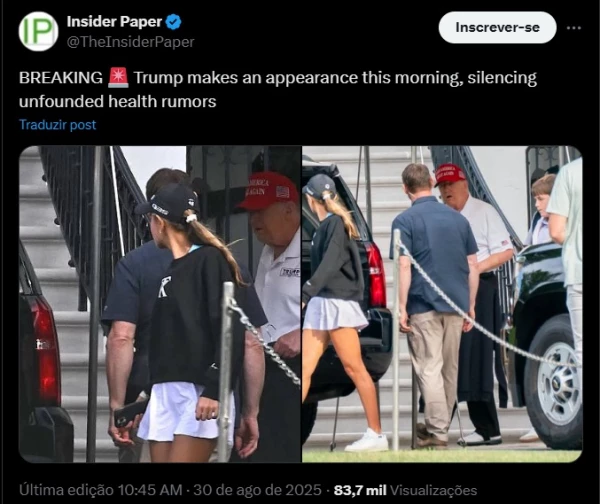The width and height of the screenshot is (600, 504).
Task: Click the 83,7 mil Visualizações count
Action: [405, 490]
